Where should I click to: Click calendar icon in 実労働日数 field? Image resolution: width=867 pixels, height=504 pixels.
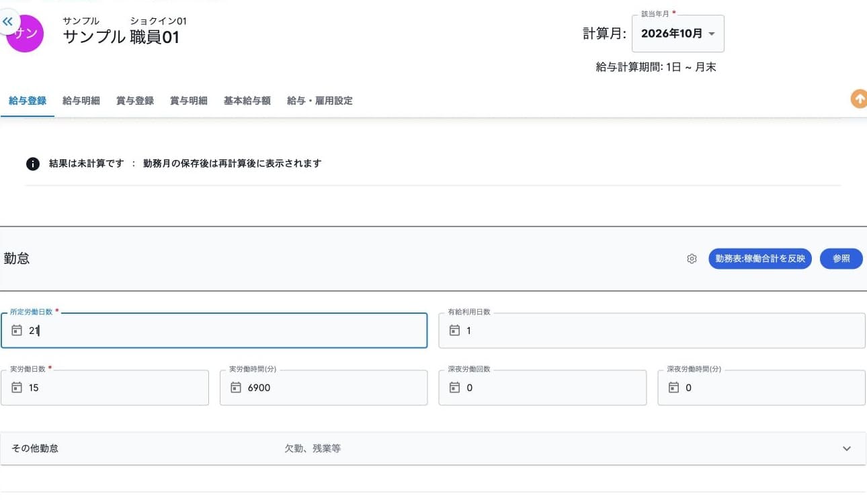(x=17, y=388)
